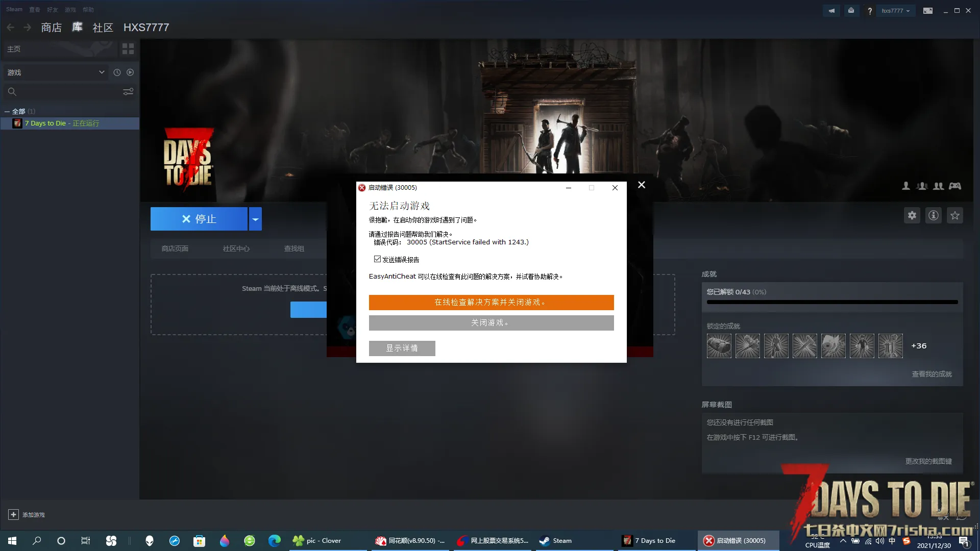Open Steam inbox envelope icon
The image size is (980, 551).
[x=851, y=11]
